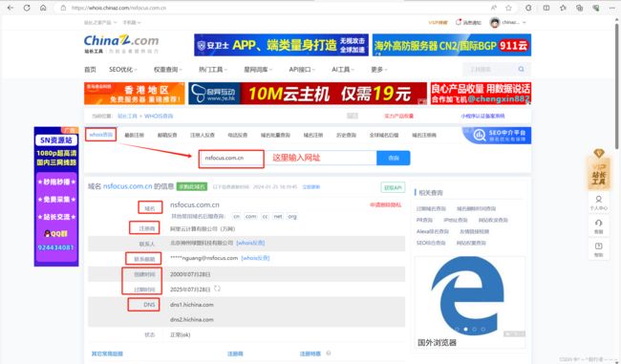The image size is (621, 364).
Task: Expand the 星网词库 menu
Action: click(258, 70)
